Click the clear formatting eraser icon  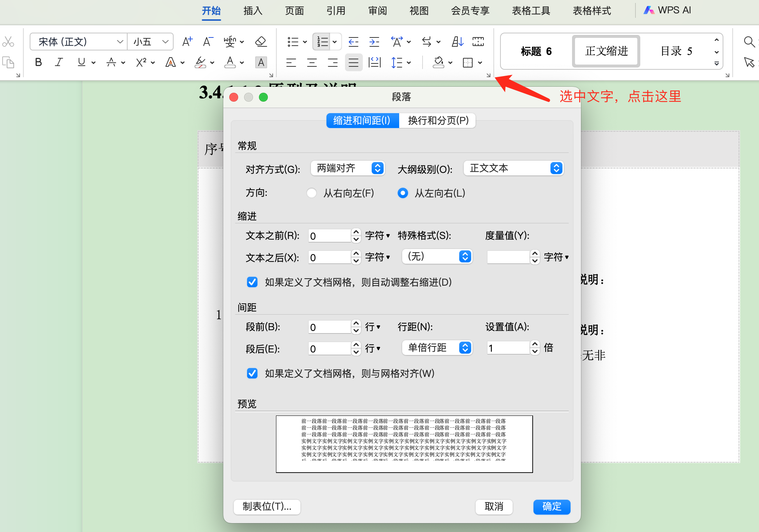tap(261, 42)
